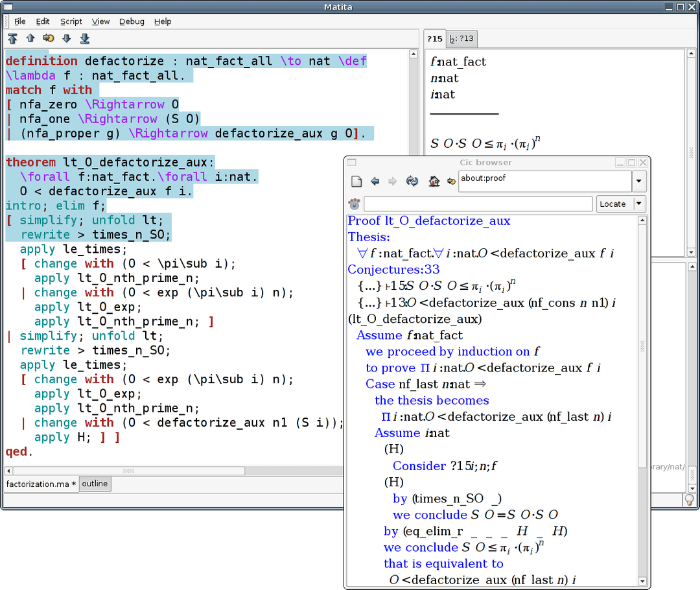The height and width of the screenshot is (590, 700).
Task: Click the about:proof address field
Action: [x=544, y=182]
